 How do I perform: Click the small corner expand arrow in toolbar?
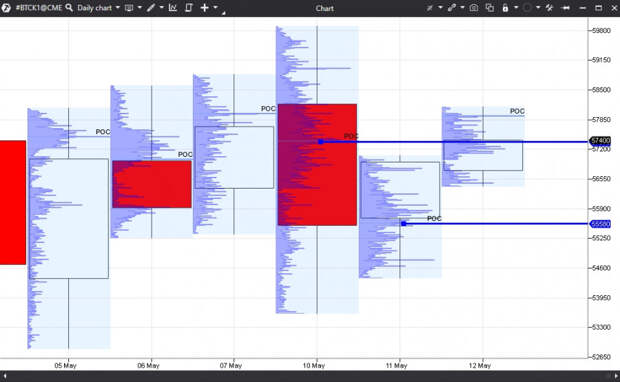(223, 13)
